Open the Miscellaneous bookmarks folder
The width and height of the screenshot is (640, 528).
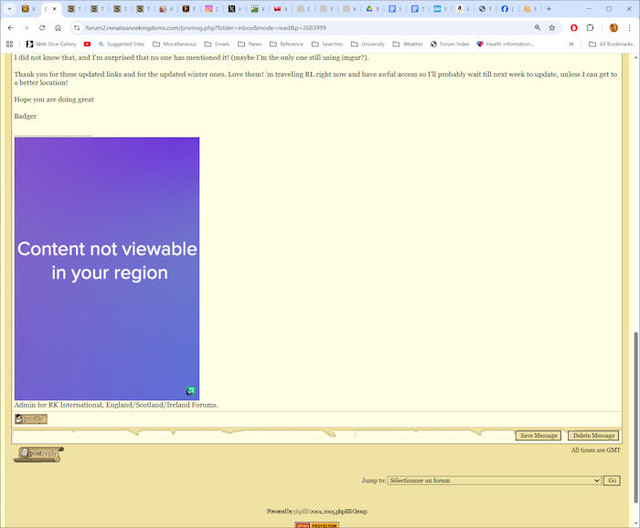point(175,44)
